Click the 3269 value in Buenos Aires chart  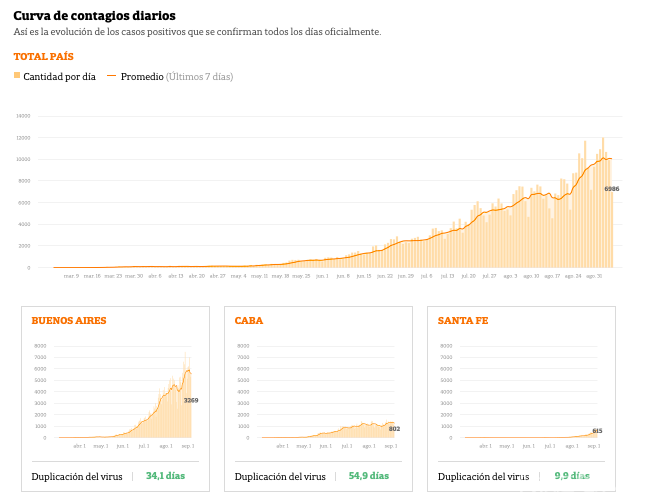[x=191, y=400]
